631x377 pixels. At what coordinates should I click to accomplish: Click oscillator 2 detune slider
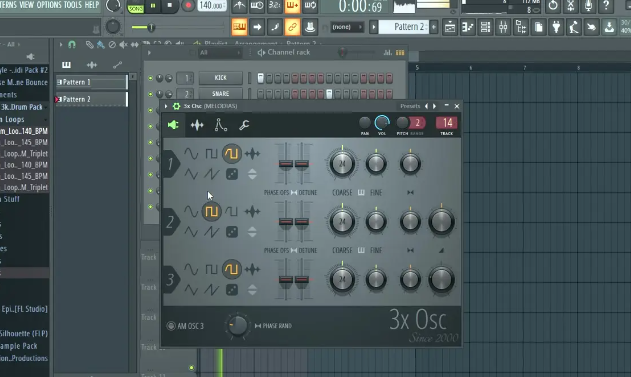coord(302,221)
